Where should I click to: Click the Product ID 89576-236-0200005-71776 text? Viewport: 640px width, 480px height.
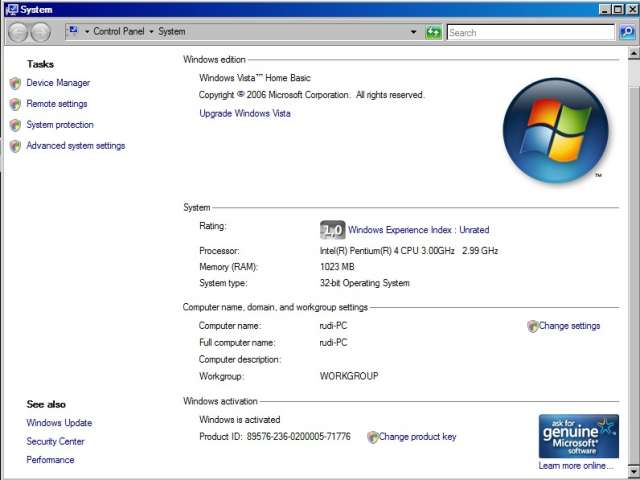[x=275, y=437]
